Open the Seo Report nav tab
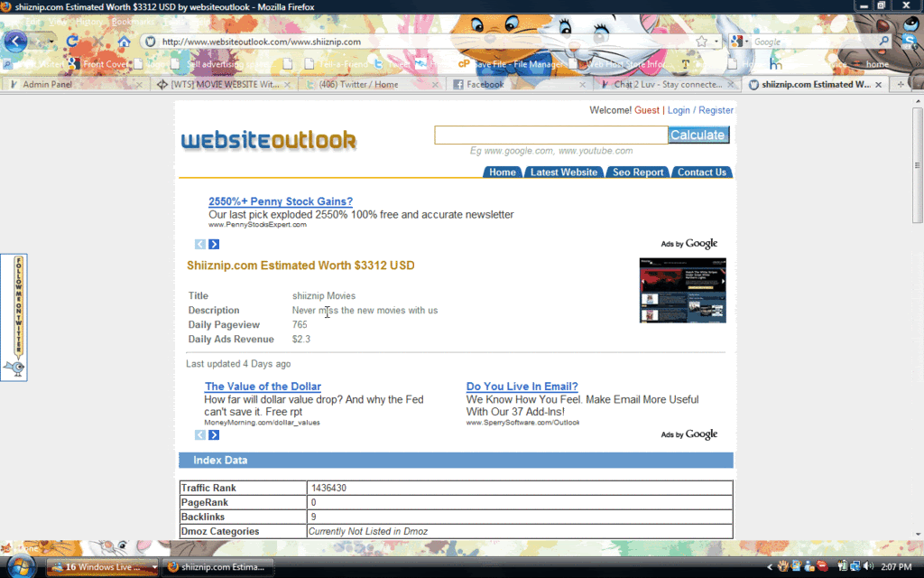Image resolution: width=924 pixels, height=578 pixels. pos(638,172)
